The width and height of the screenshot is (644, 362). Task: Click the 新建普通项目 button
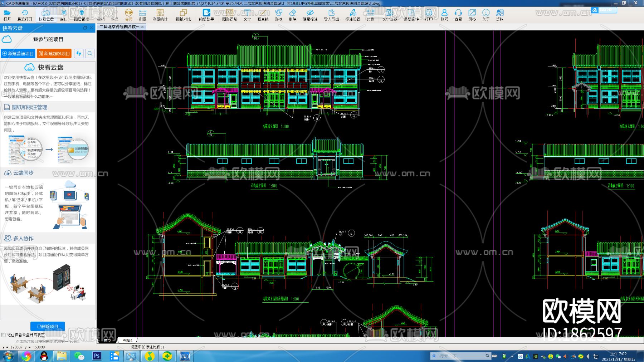pos(18,54)
